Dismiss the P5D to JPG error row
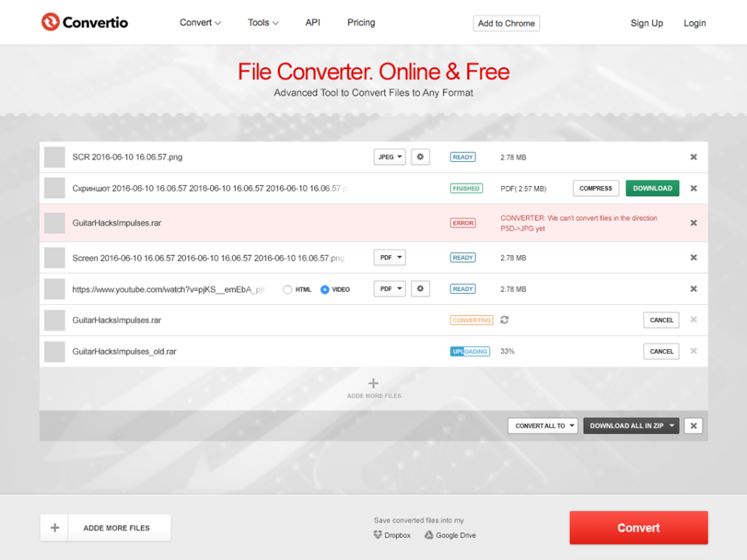747x560 pixels. [x=693, y=222]
